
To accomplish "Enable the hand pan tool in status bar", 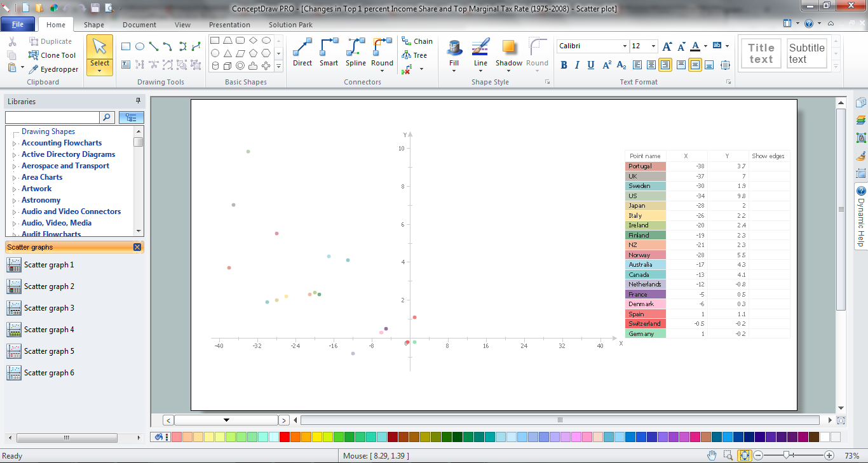I will pyautogui.click(x=712, y=455).
